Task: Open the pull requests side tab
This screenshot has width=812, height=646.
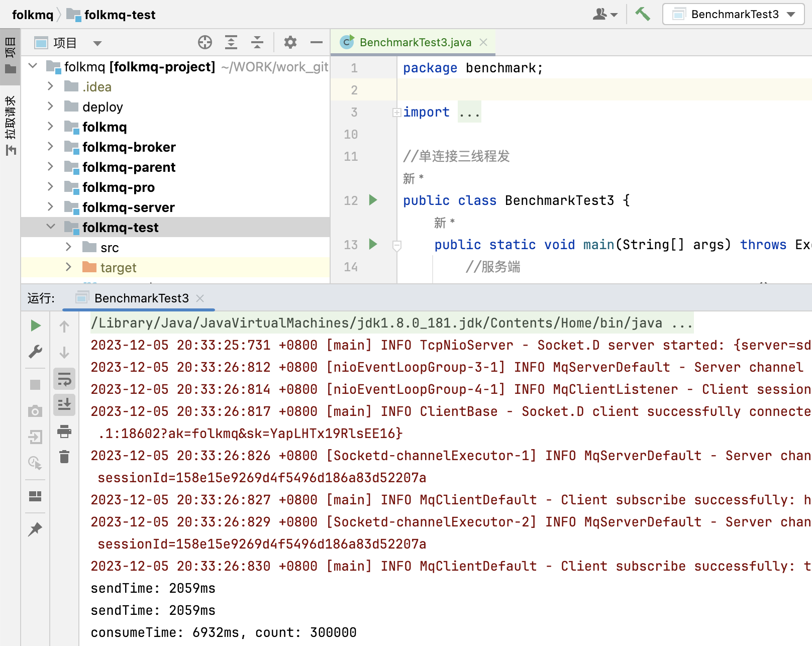Action: (x=10, y=125)
